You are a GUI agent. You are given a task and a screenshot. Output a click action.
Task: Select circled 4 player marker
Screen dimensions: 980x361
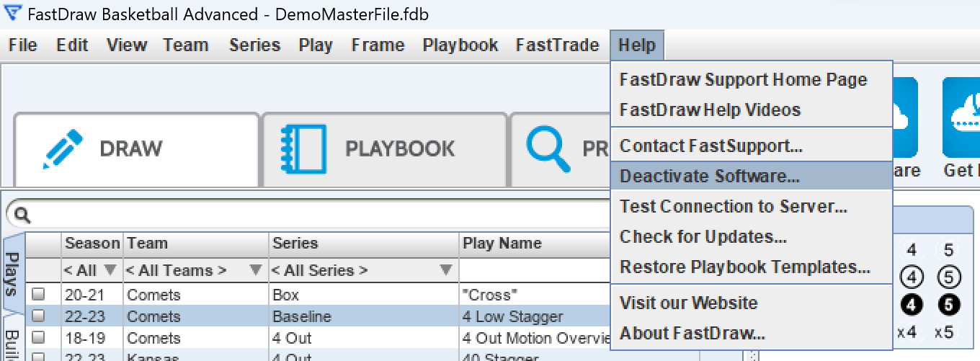(912, 277)
